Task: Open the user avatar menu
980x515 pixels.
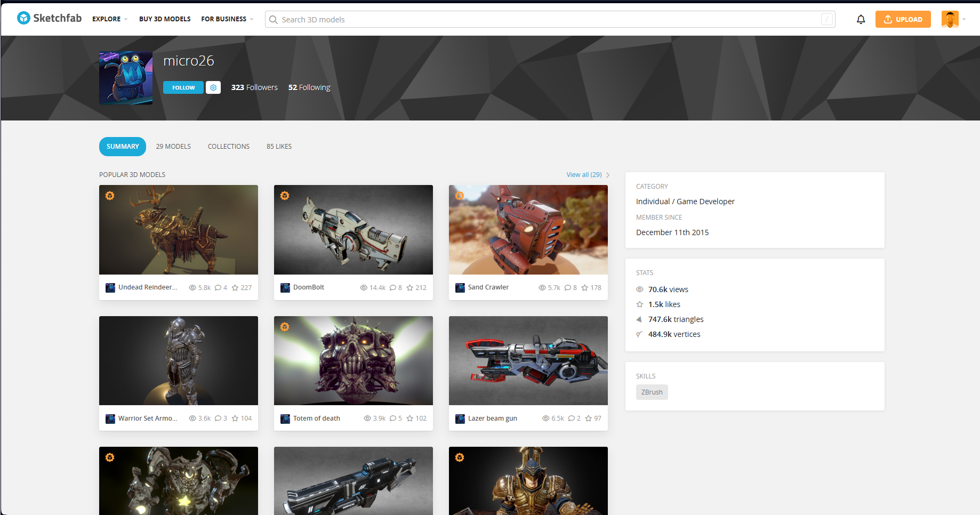Action: coord(950,19)
